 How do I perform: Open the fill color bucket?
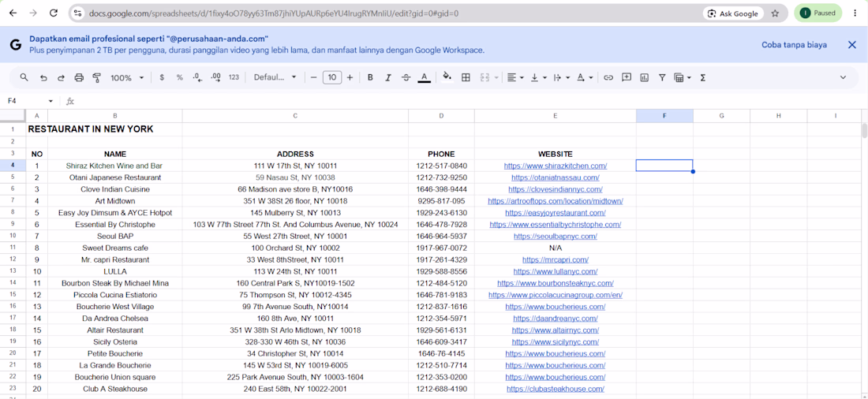[447, 77]
